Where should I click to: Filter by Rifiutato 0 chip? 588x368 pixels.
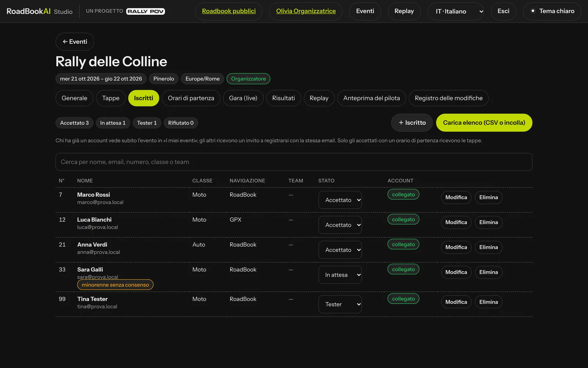pos(181,123)
